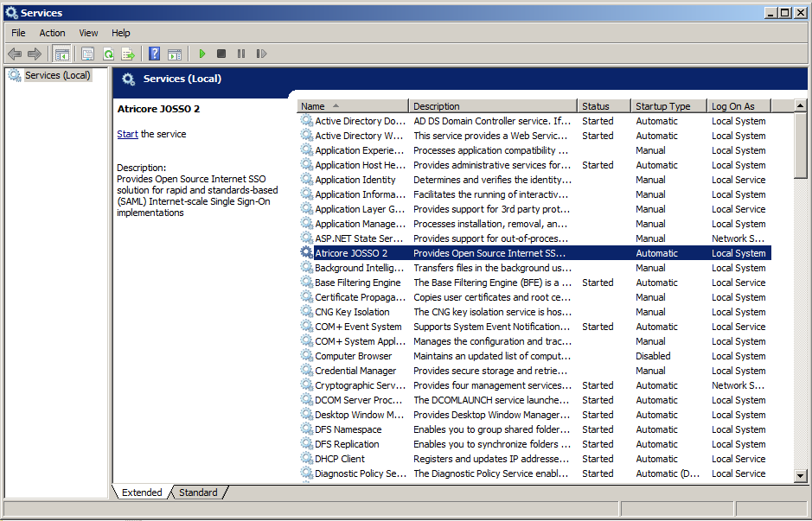Open the Help menu
Image resolution: width=812 pixels, height=521 pixels.
coord(121,33)
